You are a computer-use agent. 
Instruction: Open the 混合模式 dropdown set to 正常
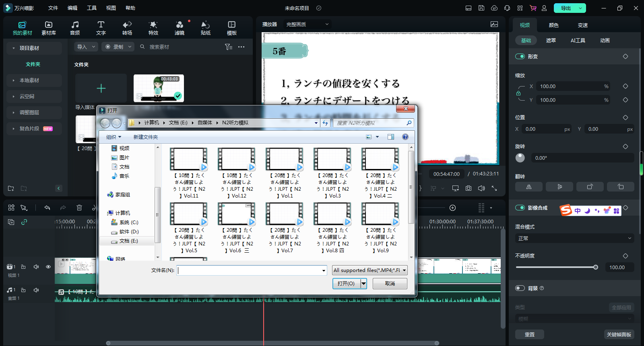click(574, 238)
